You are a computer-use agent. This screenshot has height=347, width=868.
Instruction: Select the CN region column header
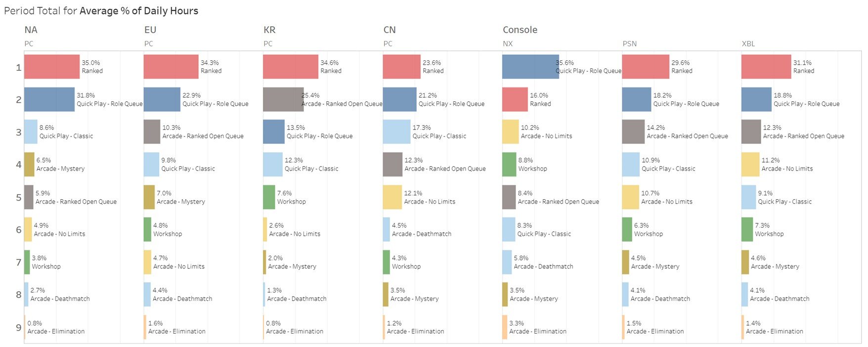[x=390, y=30]
